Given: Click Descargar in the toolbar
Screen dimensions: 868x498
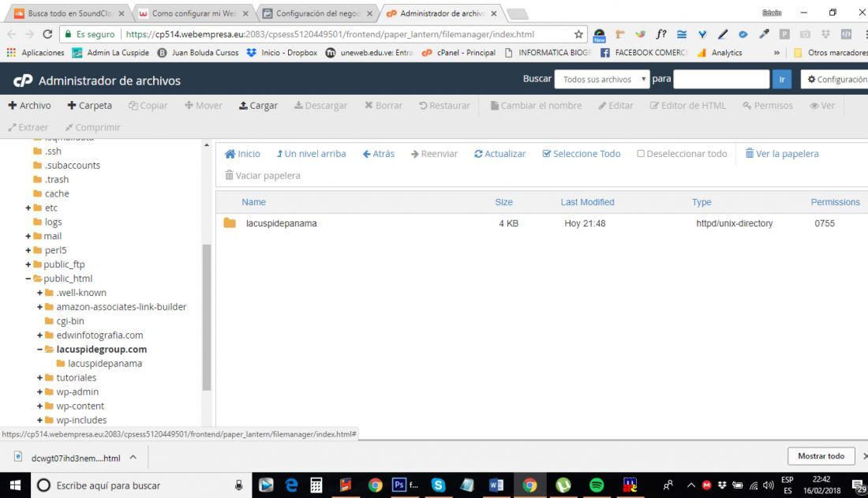Looking at the screenshot, I should tap(320, 105).
